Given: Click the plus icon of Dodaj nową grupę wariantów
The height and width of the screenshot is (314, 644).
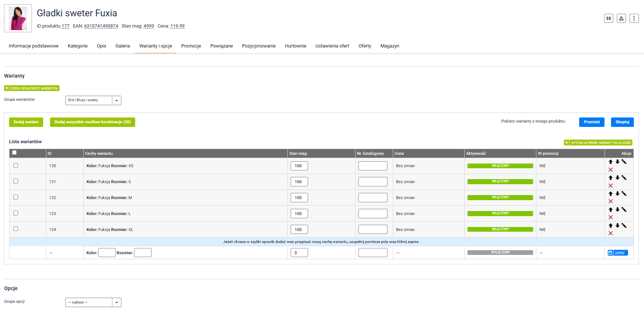Looking at the screenshot, I should [7, 88].
